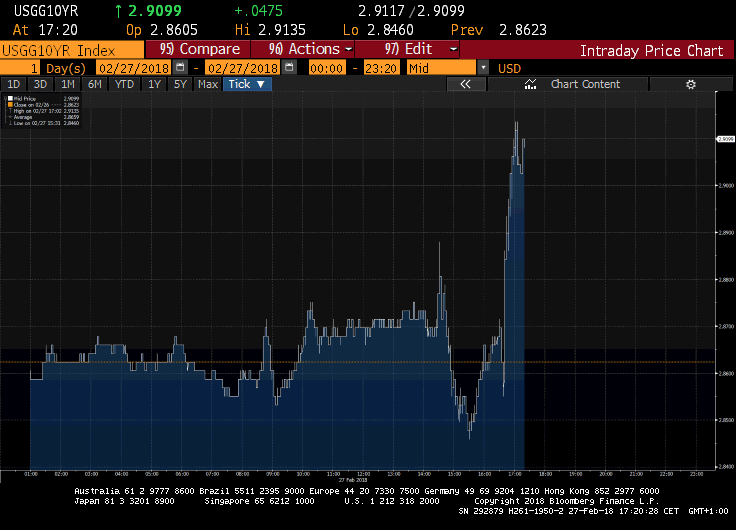Click the +.0475 change value
The width and height of the screenshot is (736, 530).
click(x=258, y=11)
